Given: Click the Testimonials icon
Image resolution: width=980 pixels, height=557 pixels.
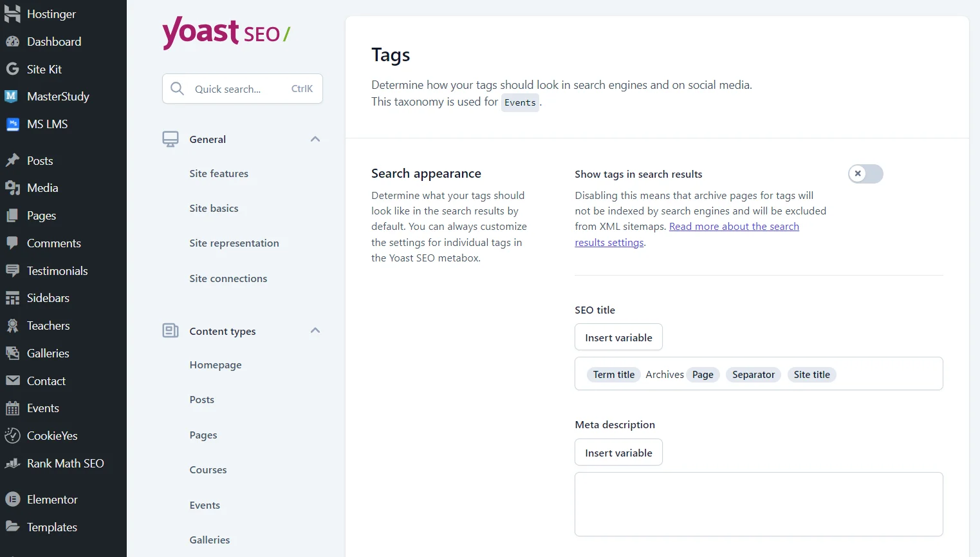Looking at the screenshot, I should coord(12,270).
